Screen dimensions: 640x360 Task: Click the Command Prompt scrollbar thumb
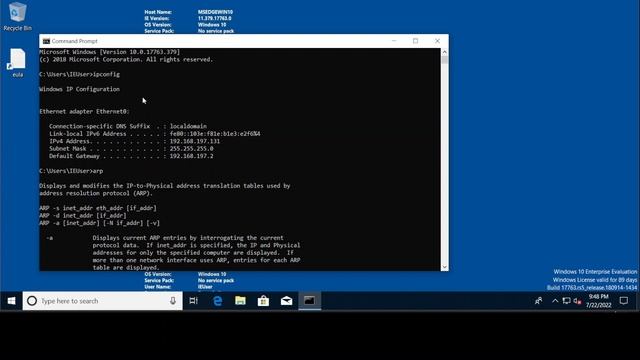[444, 60]
